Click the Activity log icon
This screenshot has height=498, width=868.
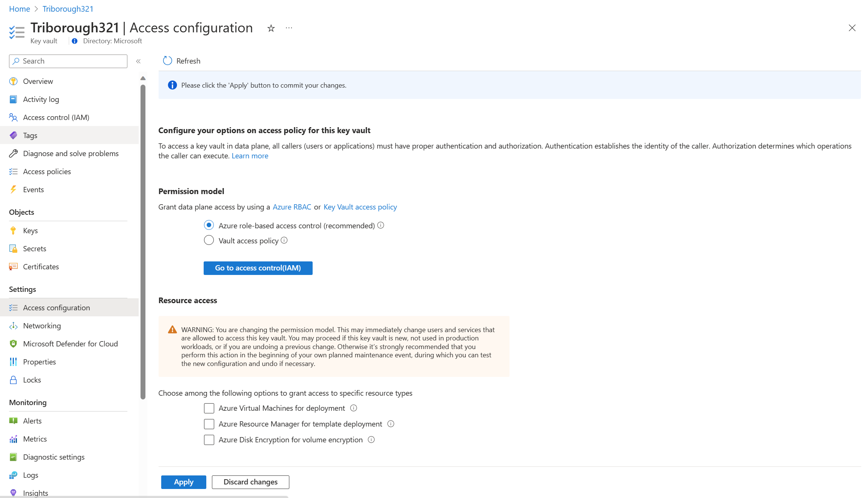click(x=14, y=99)
